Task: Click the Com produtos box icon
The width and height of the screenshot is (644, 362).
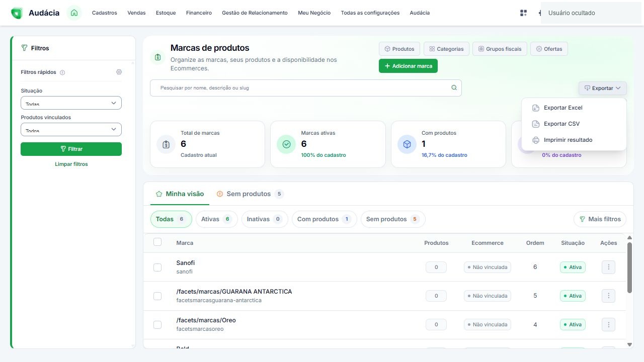Action: pos(407,144)
